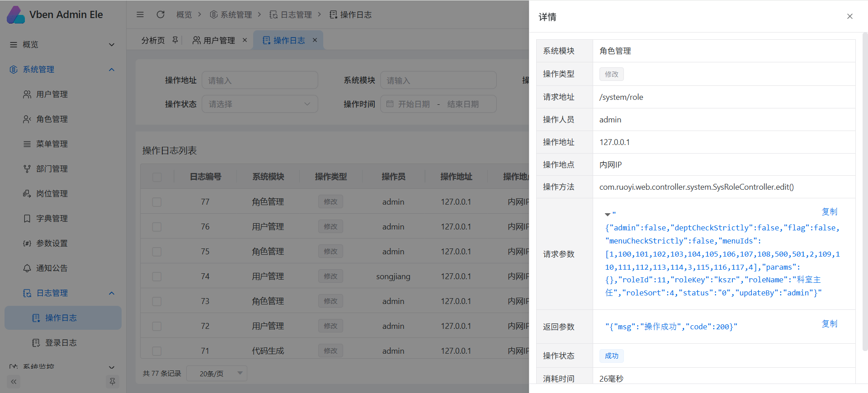Open the 操作状态 select dropdown
The width and height of the screenshot is (868, 393).
coord(259,104)
